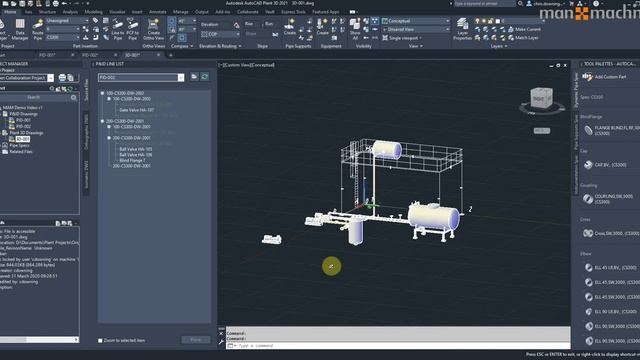Select CAP BV palette item

606,165
